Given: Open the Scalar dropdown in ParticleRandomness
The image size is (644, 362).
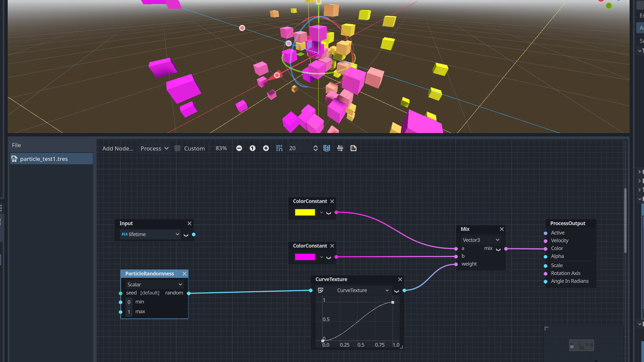Looking at the screenshot, I should tap(154, 284).
